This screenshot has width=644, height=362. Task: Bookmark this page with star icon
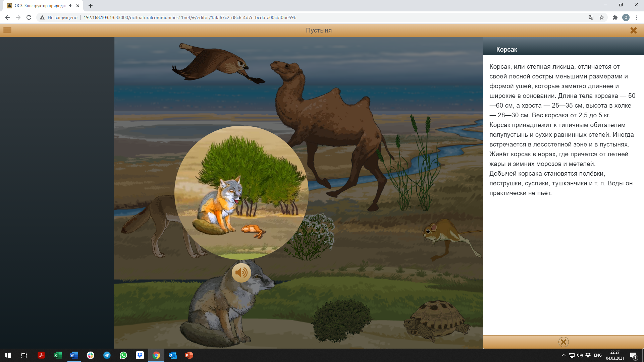tap(602, 17)
